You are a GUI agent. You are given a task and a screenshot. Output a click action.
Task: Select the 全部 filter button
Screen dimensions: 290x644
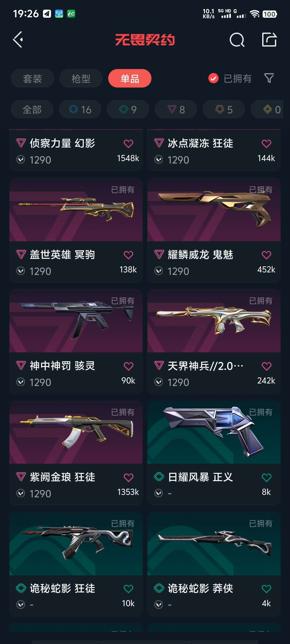click(x=32, y=109)
